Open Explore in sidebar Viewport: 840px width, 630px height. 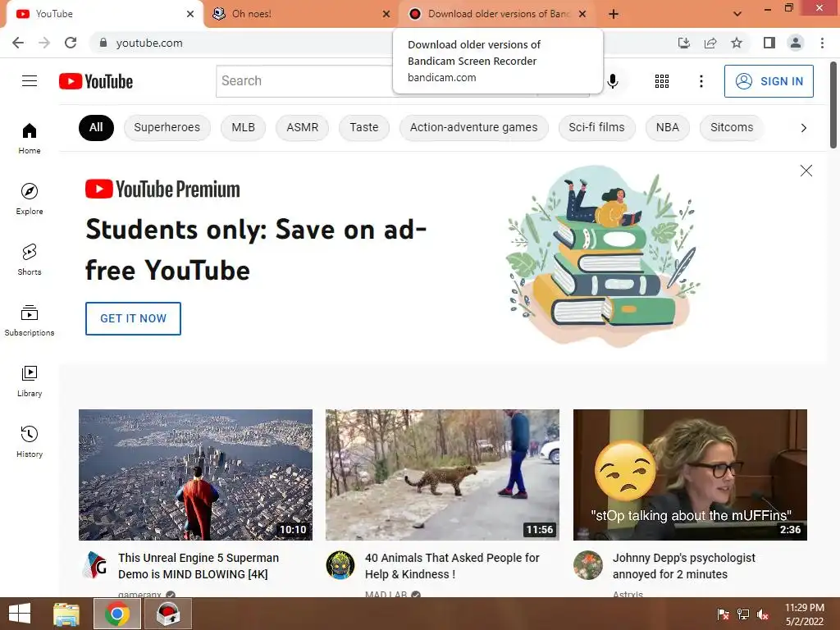(30, 199)
